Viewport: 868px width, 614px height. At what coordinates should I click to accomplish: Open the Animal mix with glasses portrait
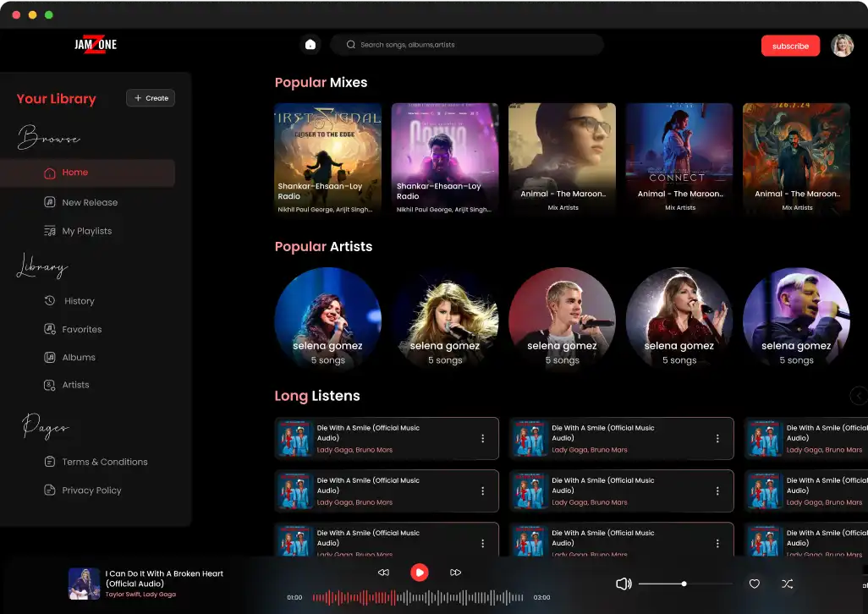coord(562,159)
